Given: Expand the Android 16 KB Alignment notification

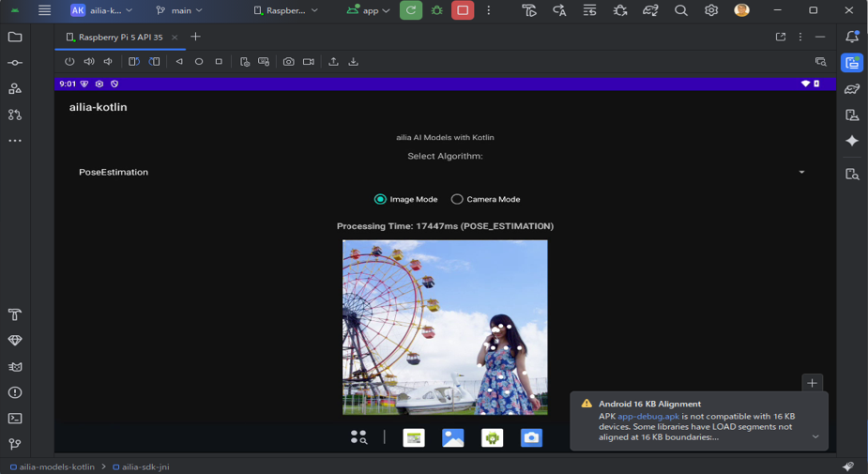Looking at the screenshot, I should tap(815, 436).
